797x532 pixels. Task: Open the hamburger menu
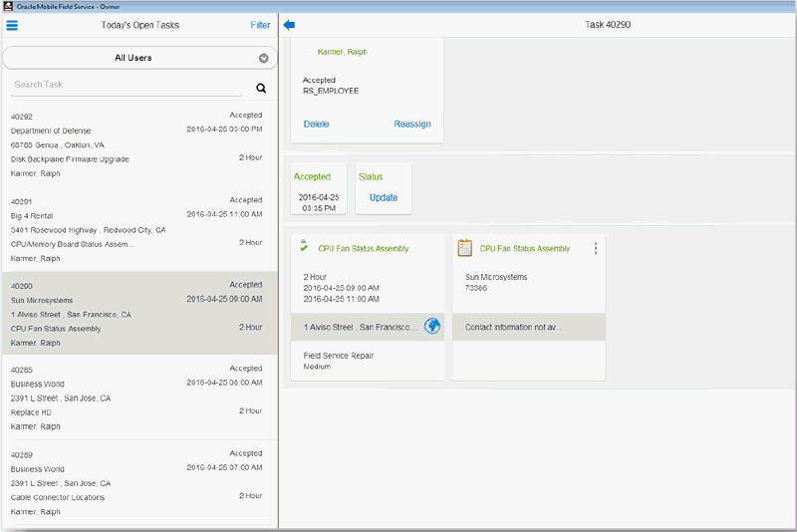12,26
